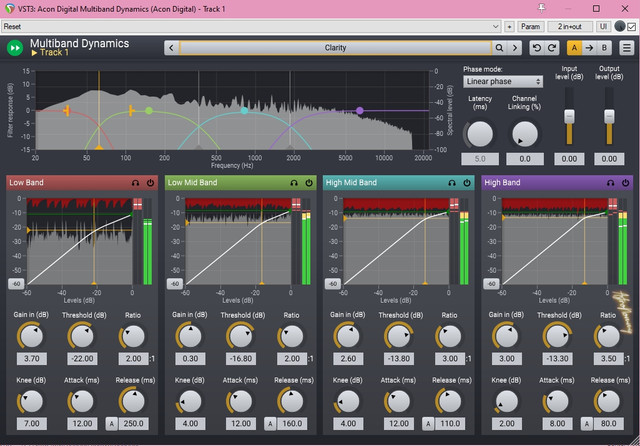Go to the next preset
640x446 pixels.
[x=515, y=48]
